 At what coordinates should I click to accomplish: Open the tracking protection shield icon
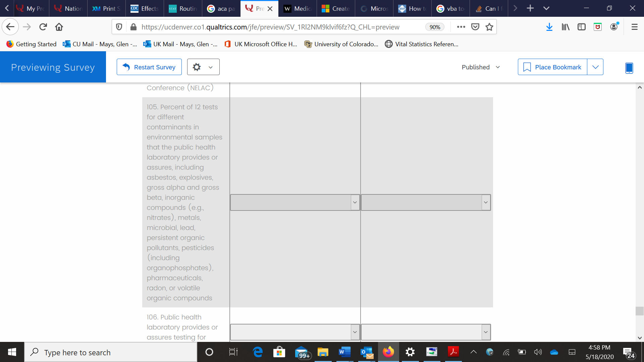(119, 27)
